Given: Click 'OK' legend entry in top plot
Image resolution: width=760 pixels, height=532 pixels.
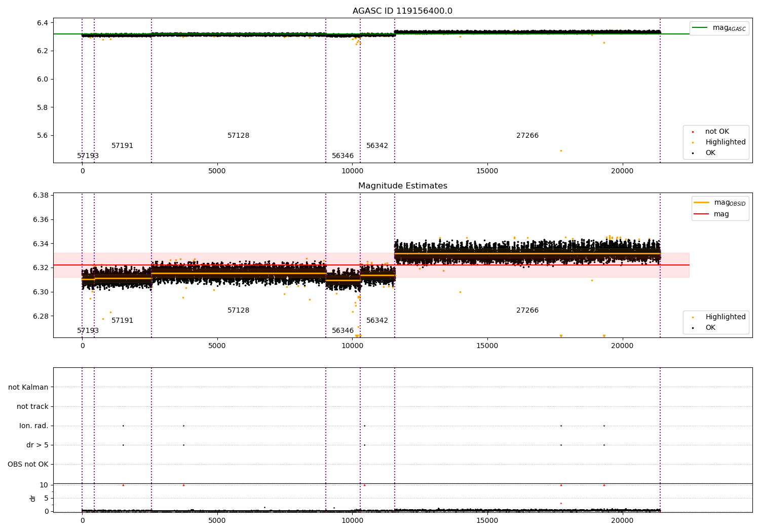Looking at the screenshot, I should 710,153.
